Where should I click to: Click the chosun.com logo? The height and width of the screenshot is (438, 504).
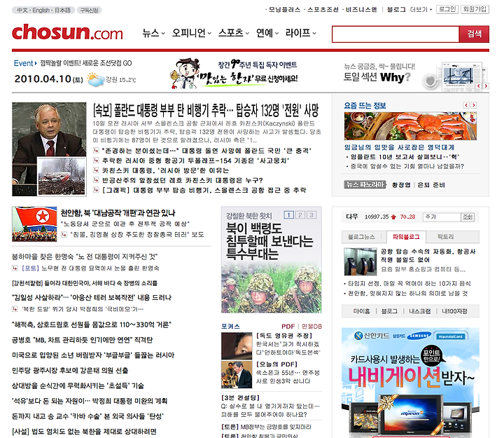pyautogui.click(x=67, y=32)
